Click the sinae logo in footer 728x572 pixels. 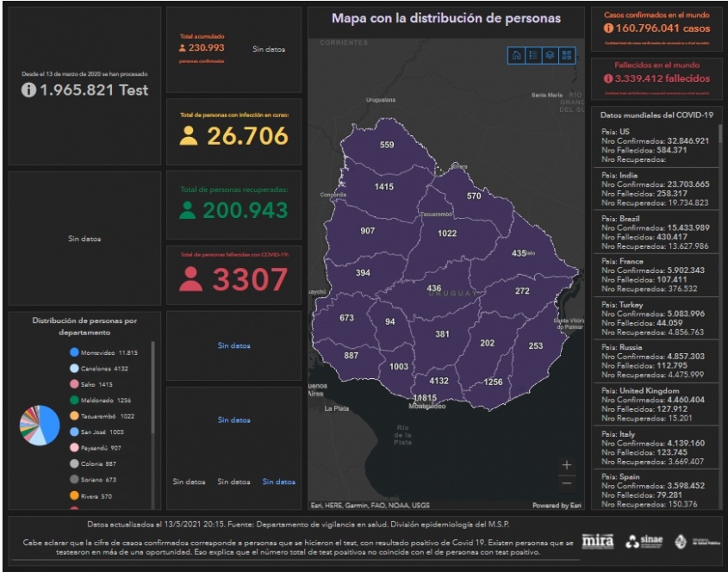tap(644, 541)
